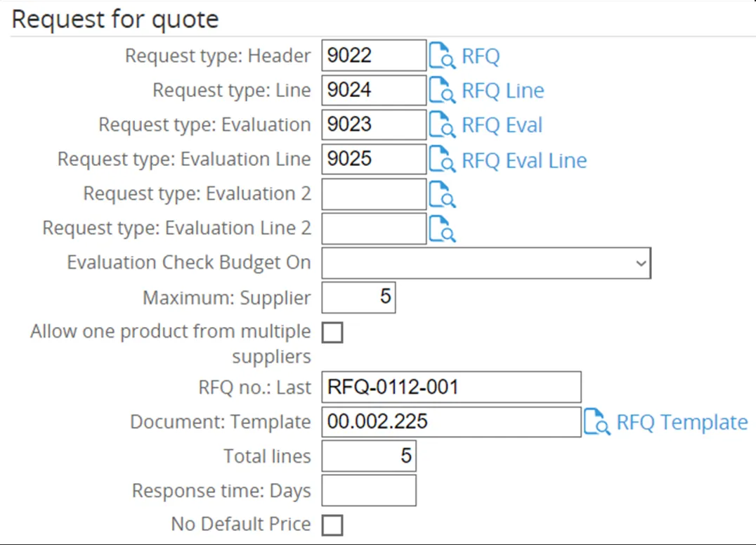Click the Response time: Days field
Viewport: 756px width, 545px height.
click(x=369, y=490)
